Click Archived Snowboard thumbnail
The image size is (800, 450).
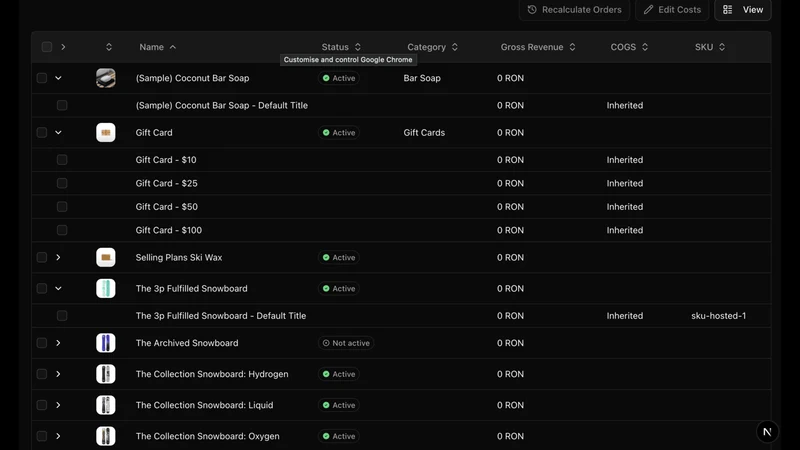(106, 343)
